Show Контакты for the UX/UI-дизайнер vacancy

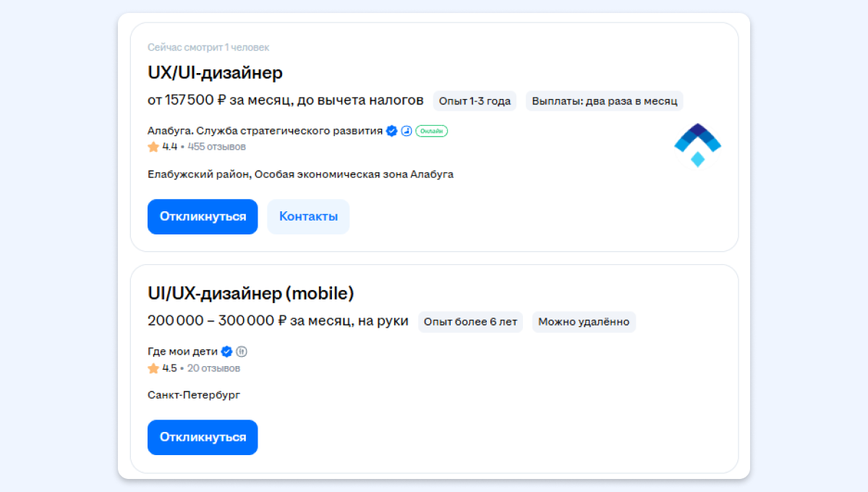tap(308, 216)
